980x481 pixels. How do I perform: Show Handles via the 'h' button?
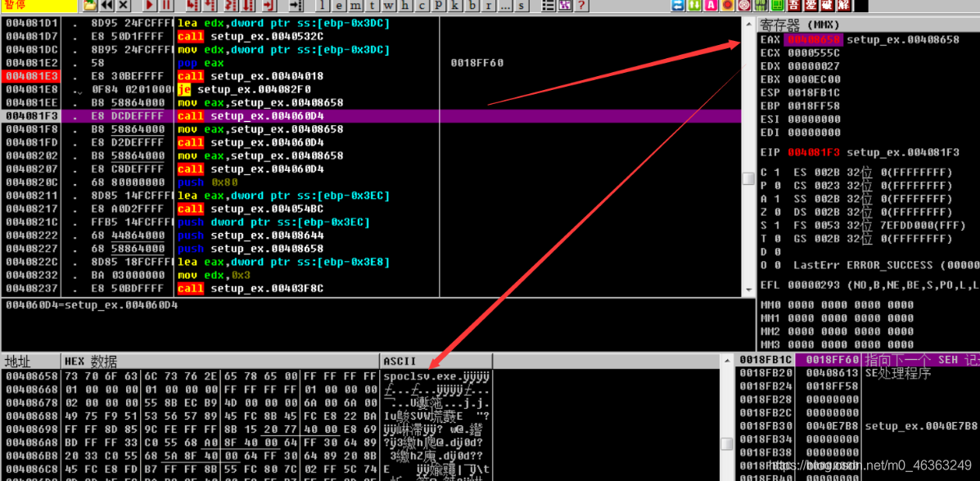(x=405, y=6)
